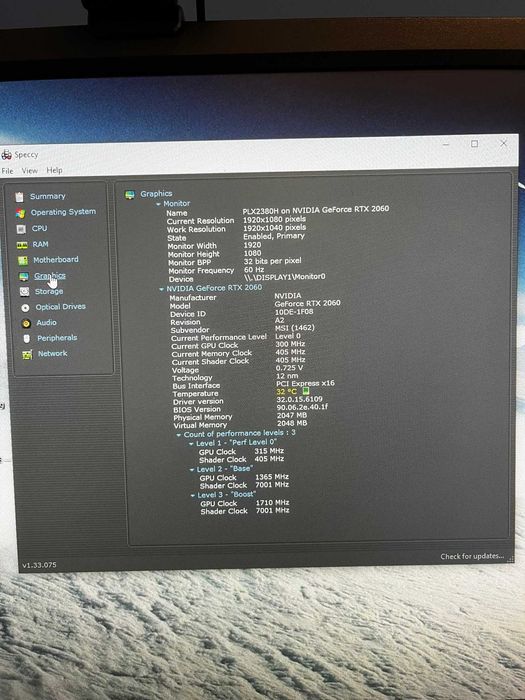Collapse the Monitor tree node
Screen dimensions: 525x700
click(x=158, y=204)
